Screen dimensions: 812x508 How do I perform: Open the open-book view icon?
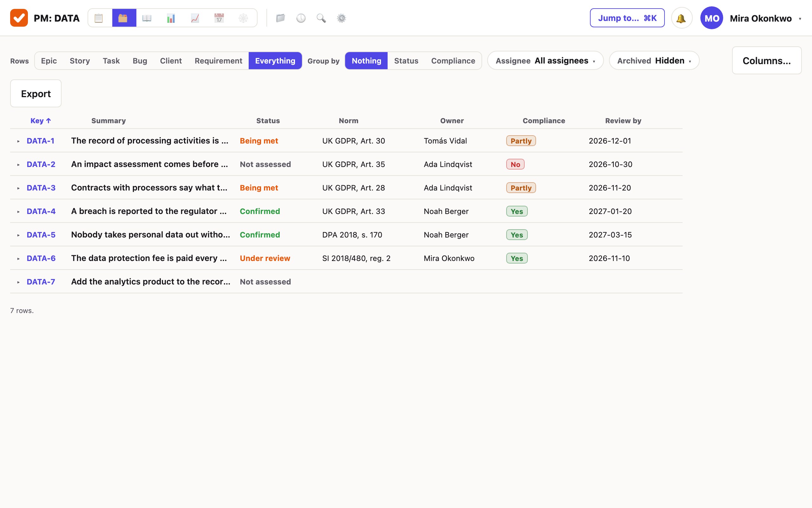pos(147,18)
